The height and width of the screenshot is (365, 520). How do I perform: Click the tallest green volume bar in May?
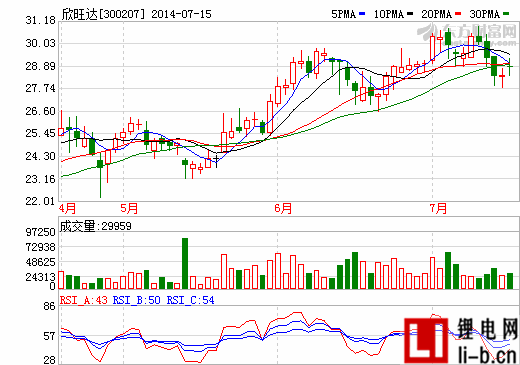pos(185,263)
